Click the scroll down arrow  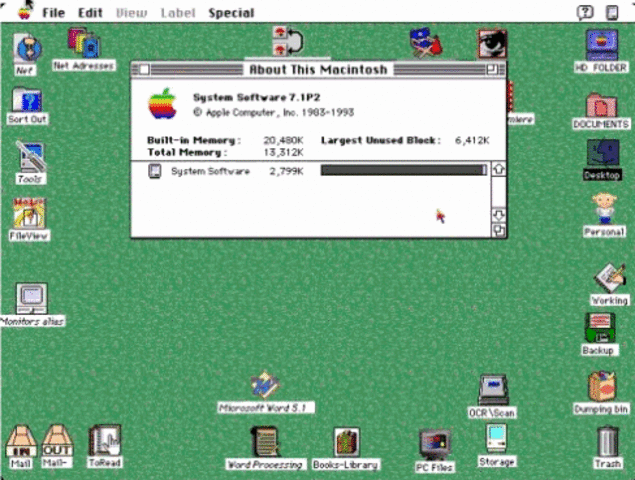[x=499, y=215]
